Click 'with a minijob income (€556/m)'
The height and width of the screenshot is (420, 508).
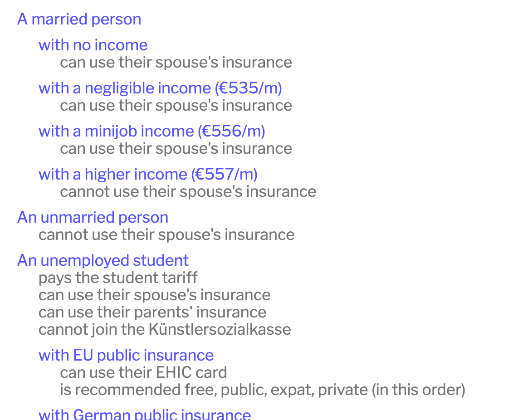151,131
